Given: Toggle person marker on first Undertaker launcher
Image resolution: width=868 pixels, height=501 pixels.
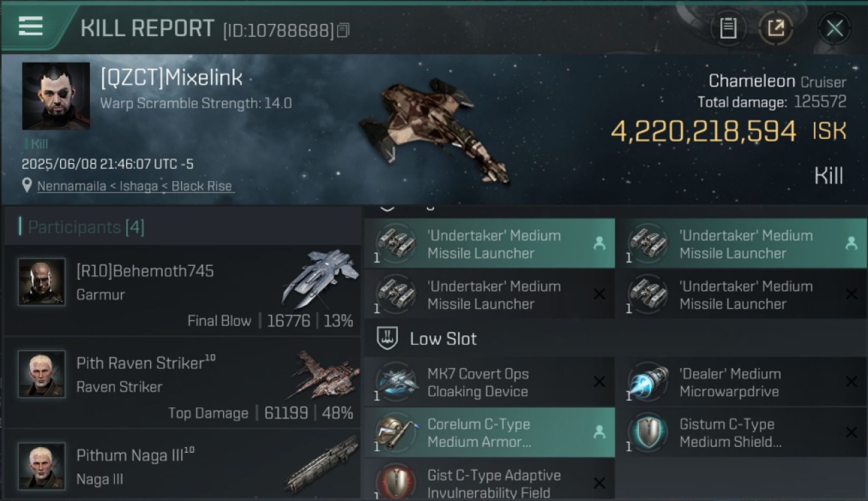Looking at the screenshot, I should click(x=599, y=244).
